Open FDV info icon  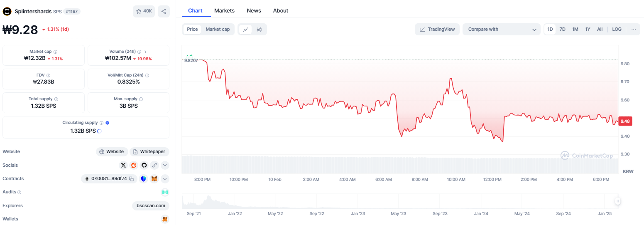(x=48, y=75)
